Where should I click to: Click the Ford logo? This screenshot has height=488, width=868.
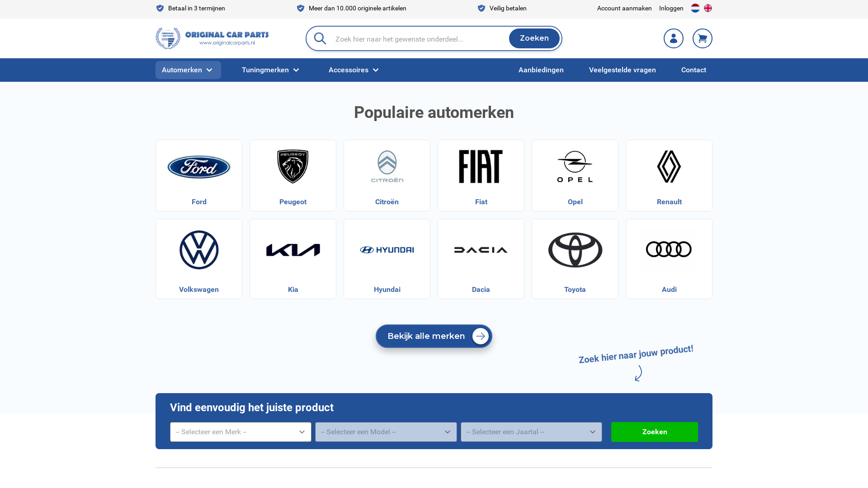point(199,167)
